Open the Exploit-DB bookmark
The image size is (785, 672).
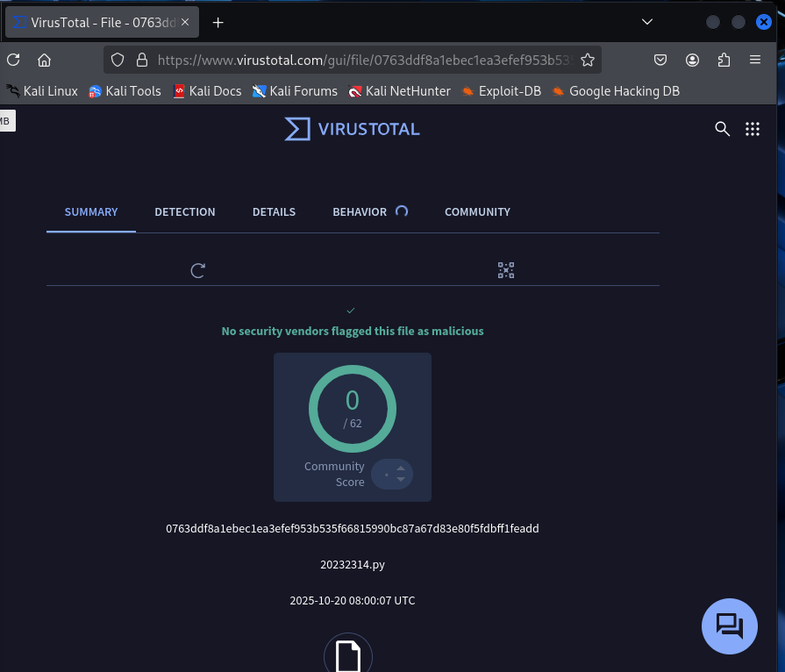click(x=501, y=91)
